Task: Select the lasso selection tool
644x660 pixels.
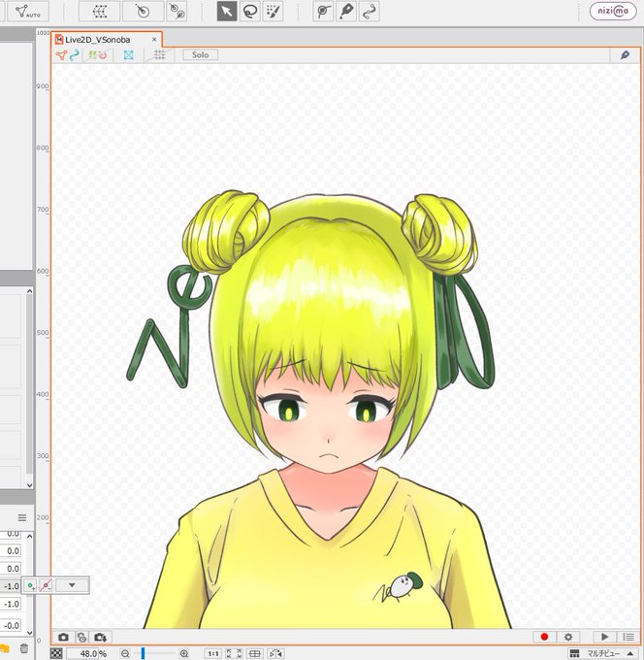Action: click(250, 12)
